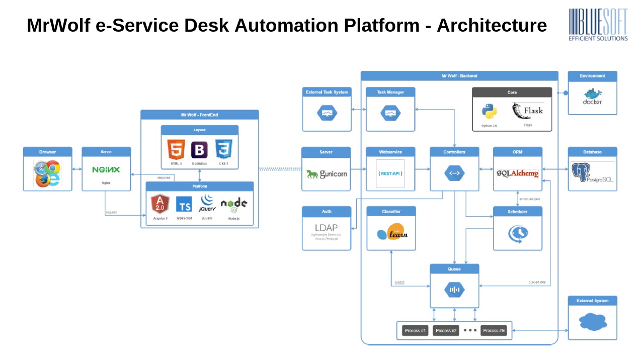Screen dimensions: 644x362
Task: Click the Process #2 box
Action: 446,331
